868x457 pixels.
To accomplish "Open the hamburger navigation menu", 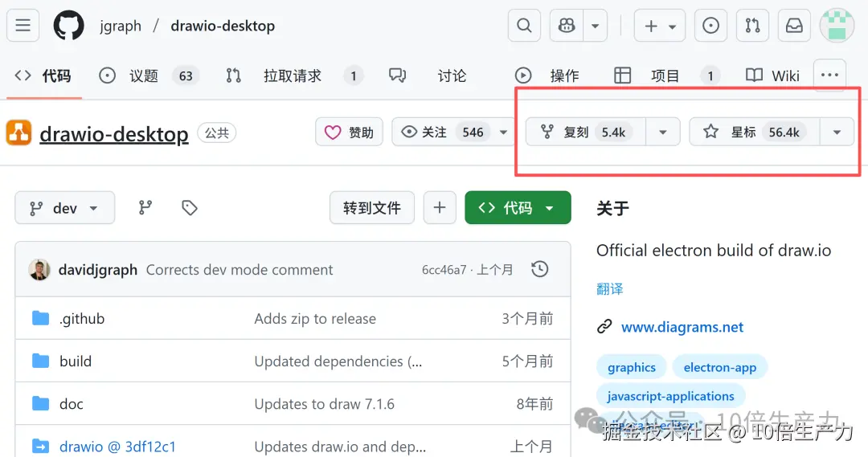I will [x=23, y=26].
